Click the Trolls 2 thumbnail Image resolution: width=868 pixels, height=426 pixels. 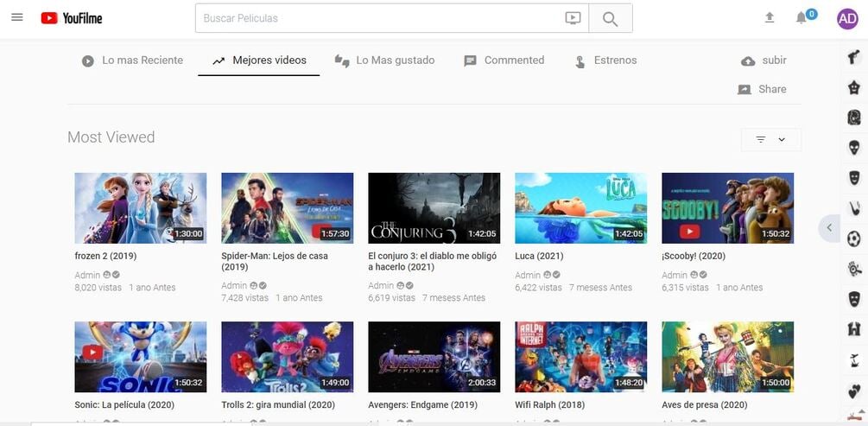click(x=288, y=358)
